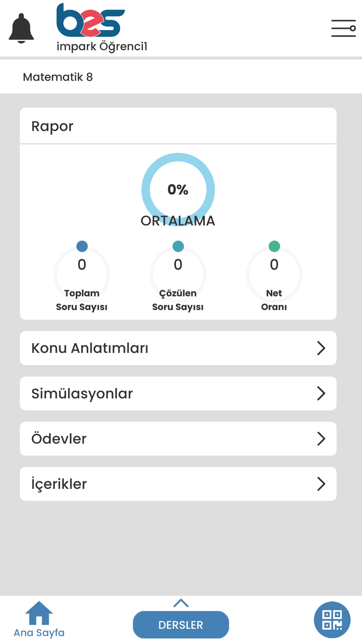Tap the 0% ORTALAMA progress ring
The width and height of the screenshot is (362, 644).
pyautogui.click(x=178, y=189)
